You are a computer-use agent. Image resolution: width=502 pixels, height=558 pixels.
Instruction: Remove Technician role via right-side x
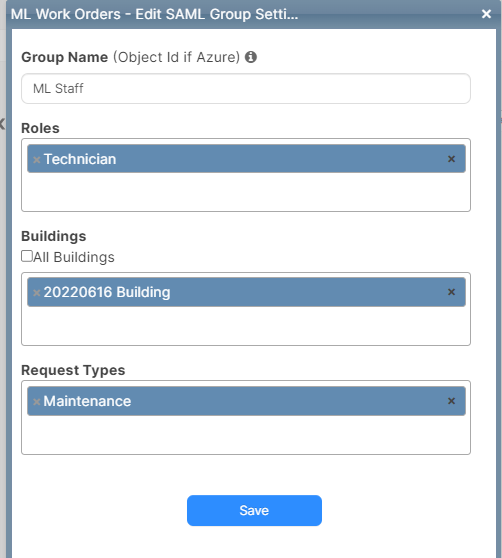pos(451,159)
